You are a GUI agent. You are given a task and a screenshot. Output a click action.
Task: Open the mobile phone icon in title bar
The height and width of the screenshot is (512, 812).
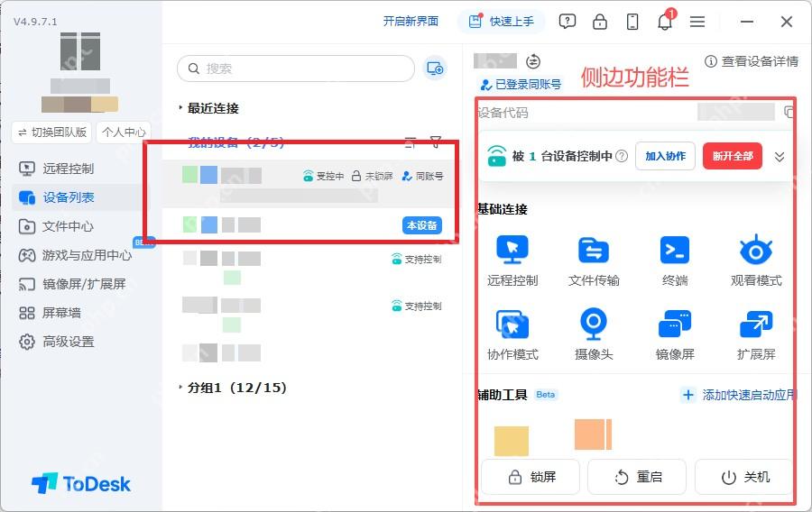[632, 22]
